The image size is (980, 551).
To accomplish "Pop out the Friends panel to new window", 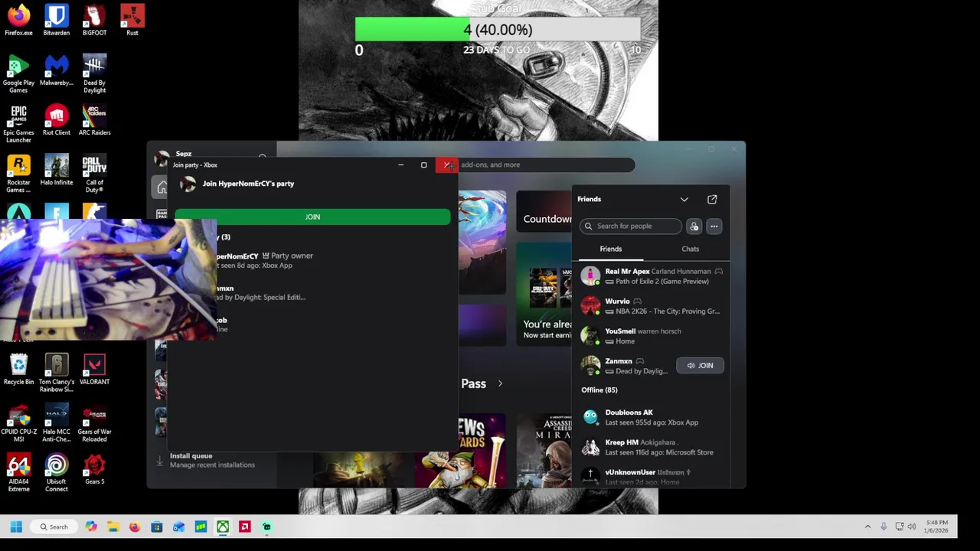I will pos(712,199).
